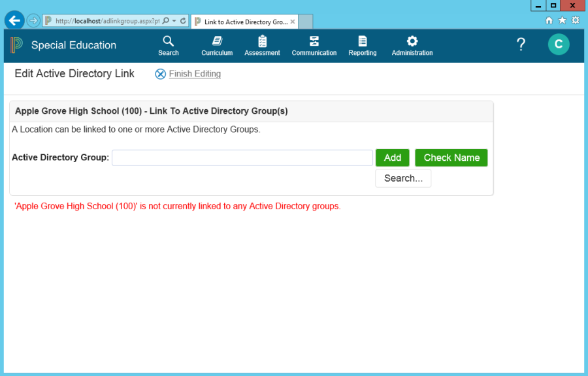
Task: Open the Administration gear menu
Action: pyautogui.click(x=412, y=45)
